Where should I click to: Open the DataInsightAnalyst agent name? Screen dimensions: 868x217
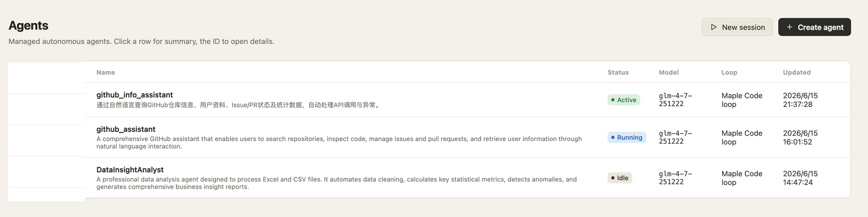point(130,170)
